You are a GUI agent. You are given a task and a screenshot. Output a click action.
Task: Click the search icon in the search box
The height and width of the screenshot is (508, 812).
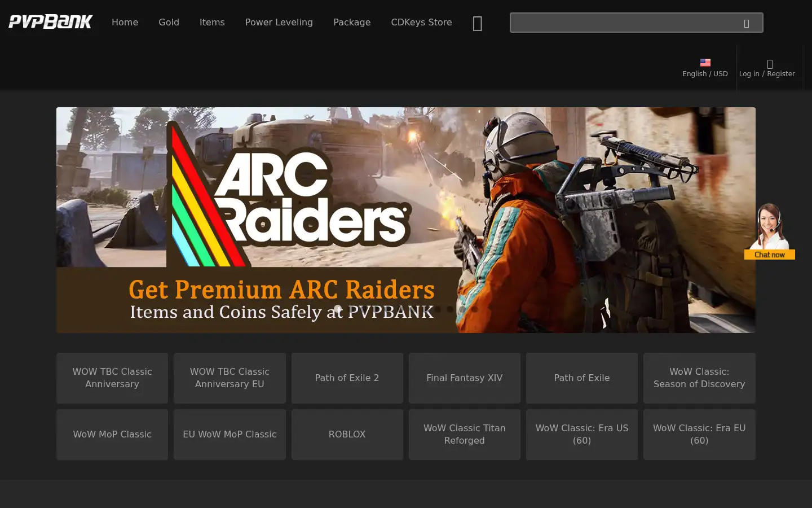[746, 23]
